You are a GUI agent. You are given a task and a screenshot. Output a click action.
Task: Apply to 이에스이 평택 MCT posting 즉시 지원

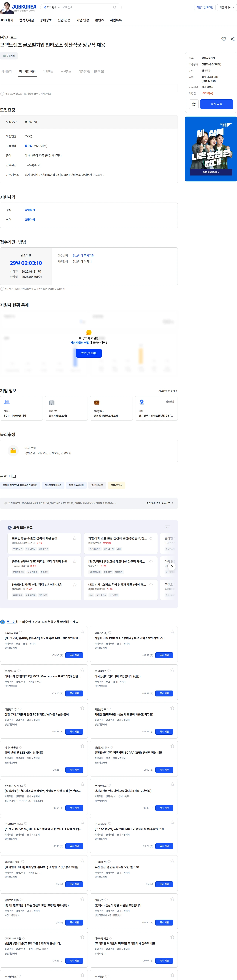(74, 693)
